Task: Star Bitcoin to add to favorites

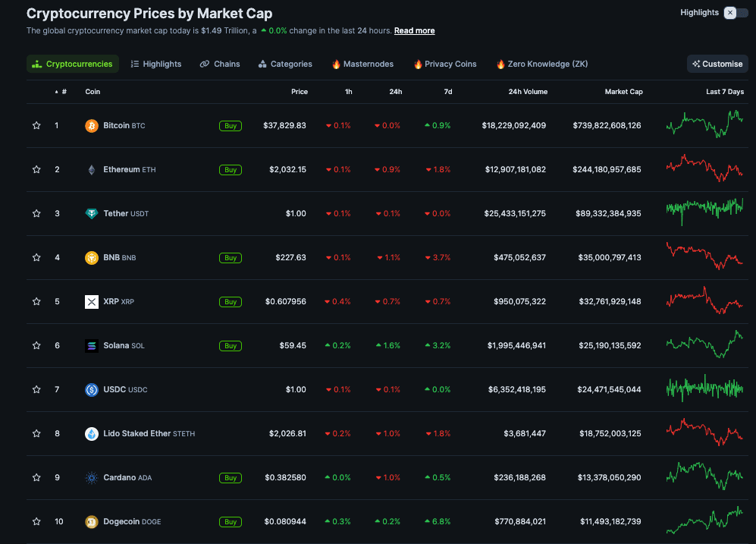Action: pyautogui.click(x=36, y=126)
